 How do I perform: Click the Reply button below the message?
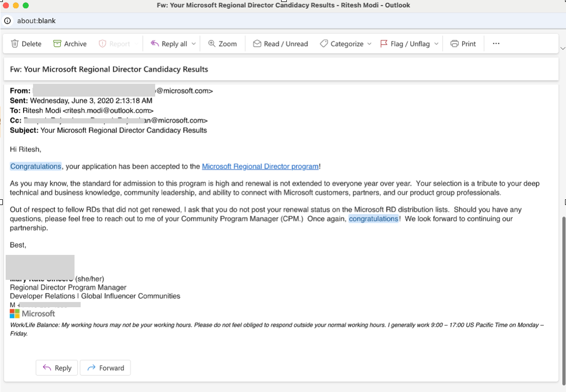point(57,368)
